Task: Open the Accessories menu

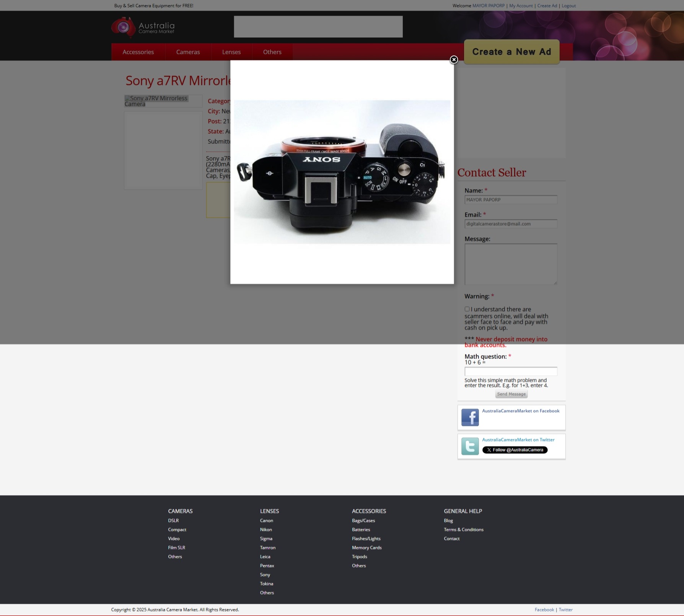Action: point(138,52)
